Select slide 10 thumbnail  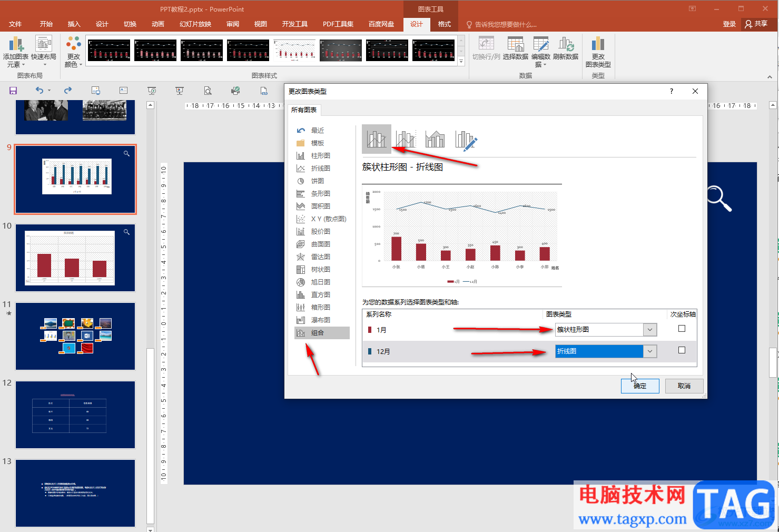(75, 258)
